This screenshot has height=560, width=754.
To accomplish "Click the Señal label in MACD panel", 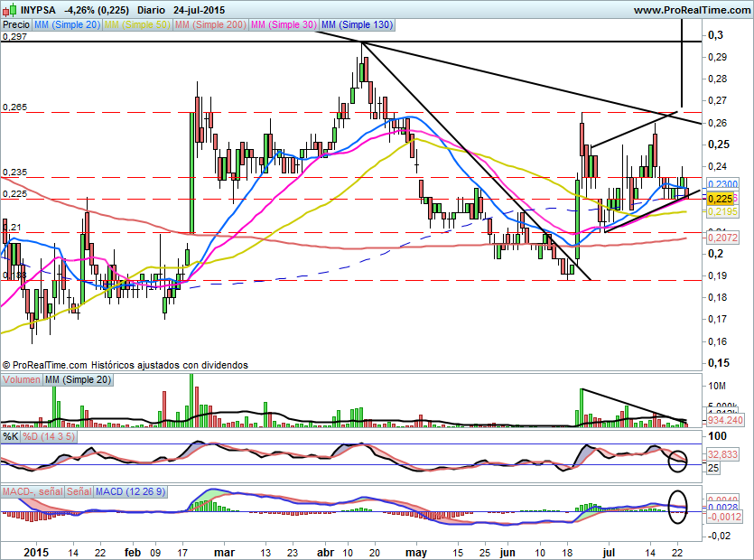I will [x=79, y=491].
